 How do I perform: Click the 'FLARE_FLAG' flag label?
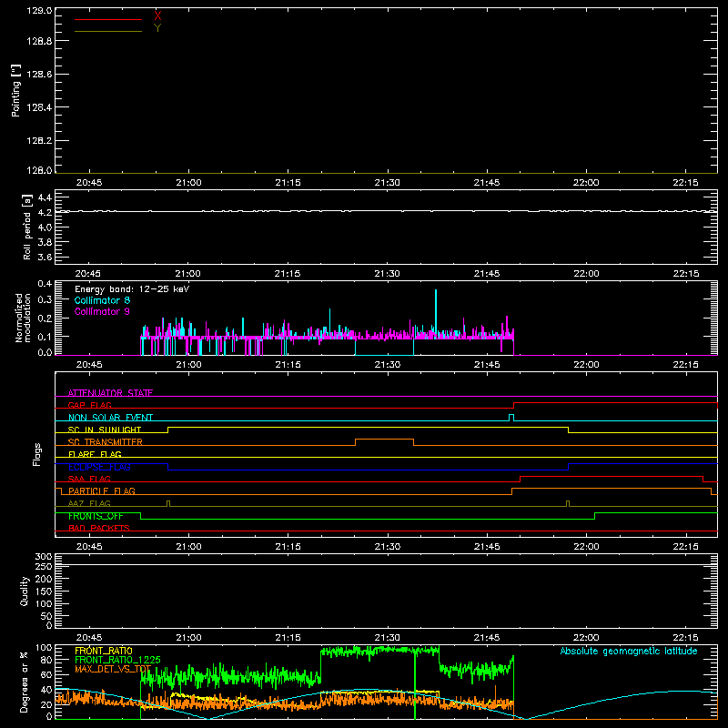[95, 454]
